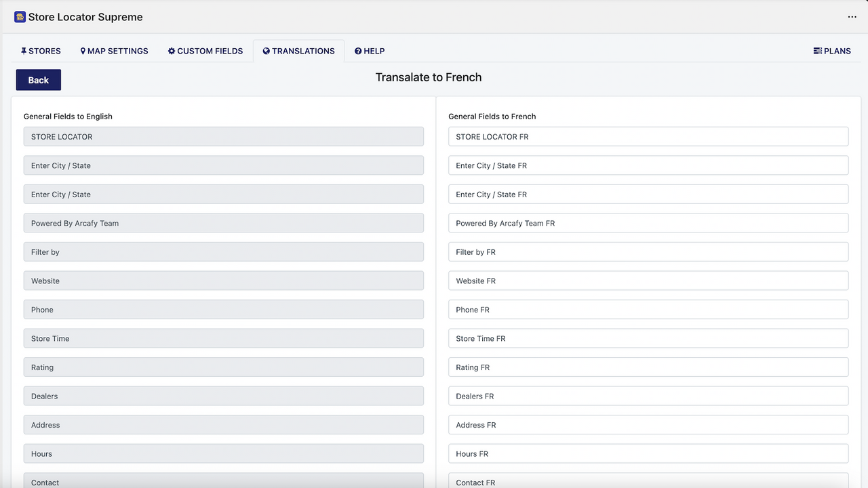Click the General Fields to English label
868x488 pixels.
click(68, 117)
